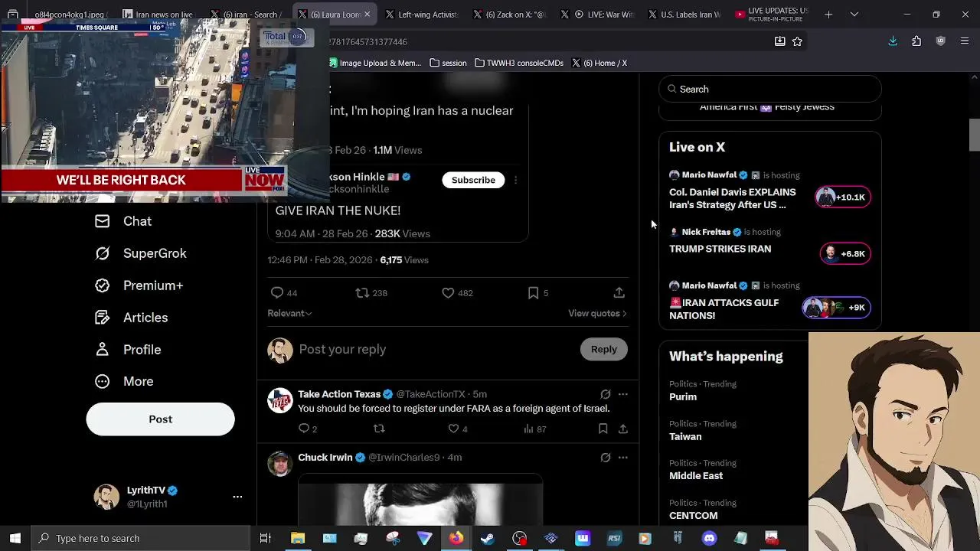Open OBS Studio from the taskbar
980x551 pixels.
tap(519, 538)
